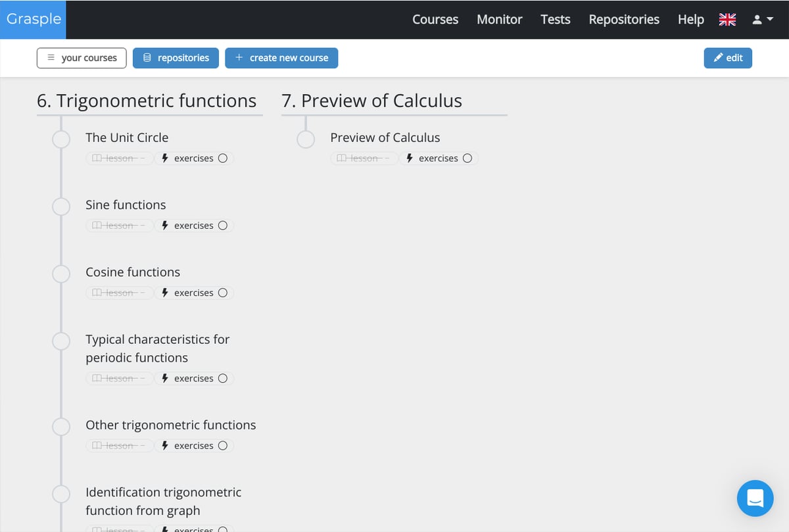Click the pencil icon on the edit button
This screenshot has height=532, width=789.
click(x=718, y=58)
